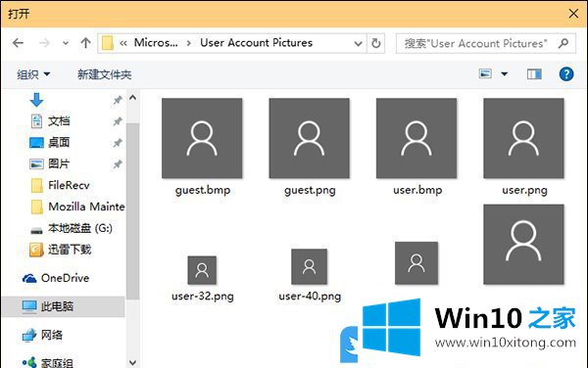The image size is (588, 368).
Task: Click pin icon beside 文档
Action: coord(118,121)
